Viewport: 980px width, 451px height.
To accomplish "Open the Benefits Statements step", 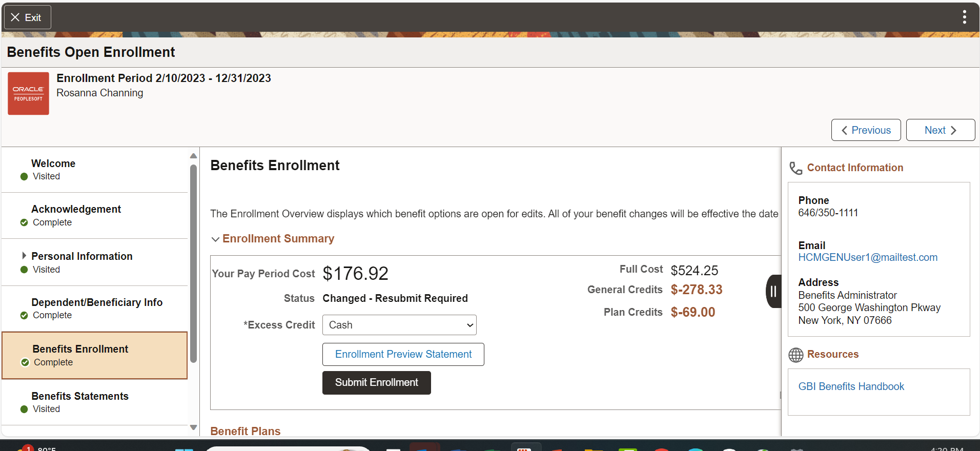I will pos(80,396).
